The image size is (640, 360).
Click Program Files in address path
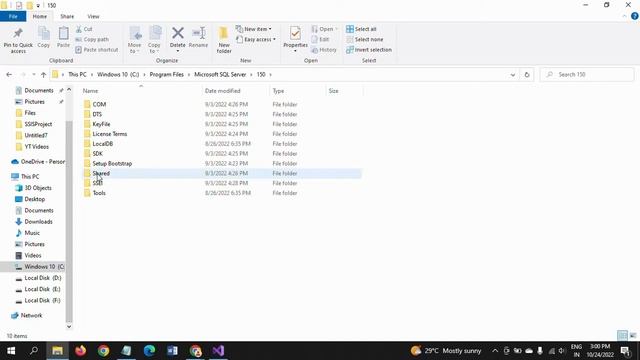167,75
